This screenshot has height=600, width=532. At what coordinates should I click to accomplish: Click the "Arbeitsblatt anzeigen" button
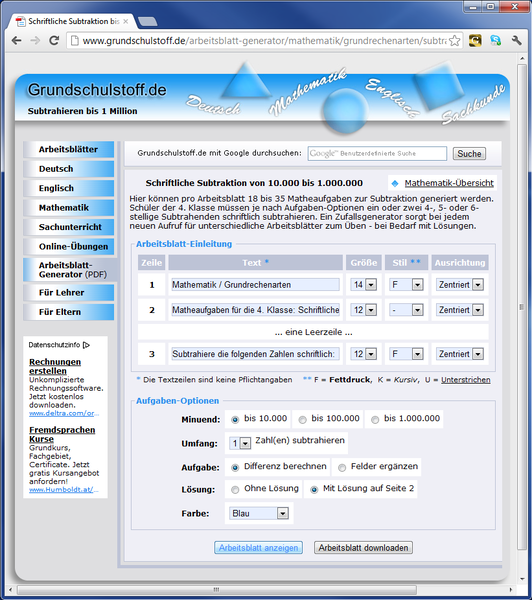(258, 548)
